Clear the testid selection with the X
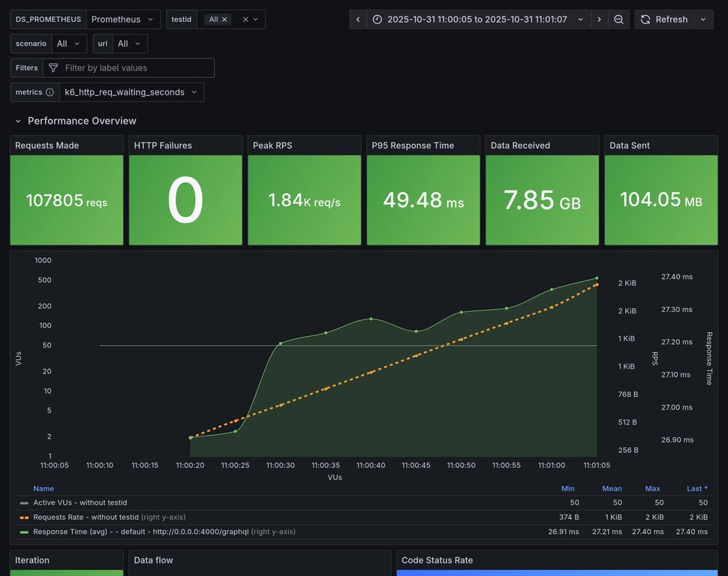This screenshot has height=576, width=728. point(245,19)
